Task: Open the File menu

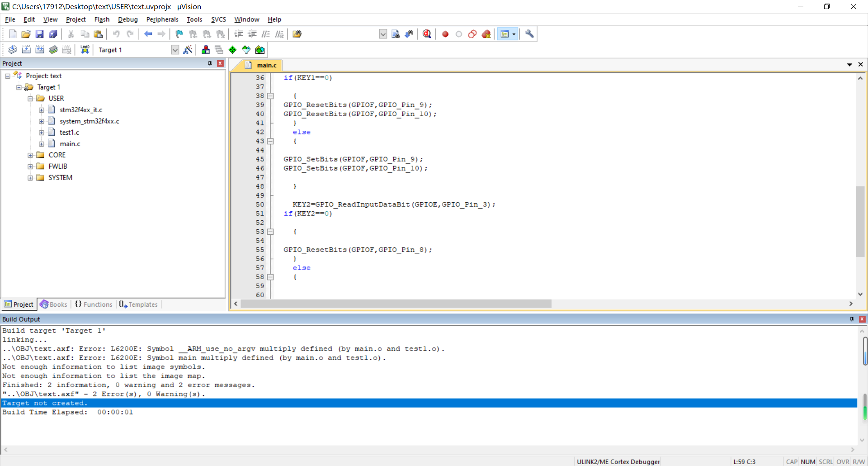Action: [x=10, y=19]
